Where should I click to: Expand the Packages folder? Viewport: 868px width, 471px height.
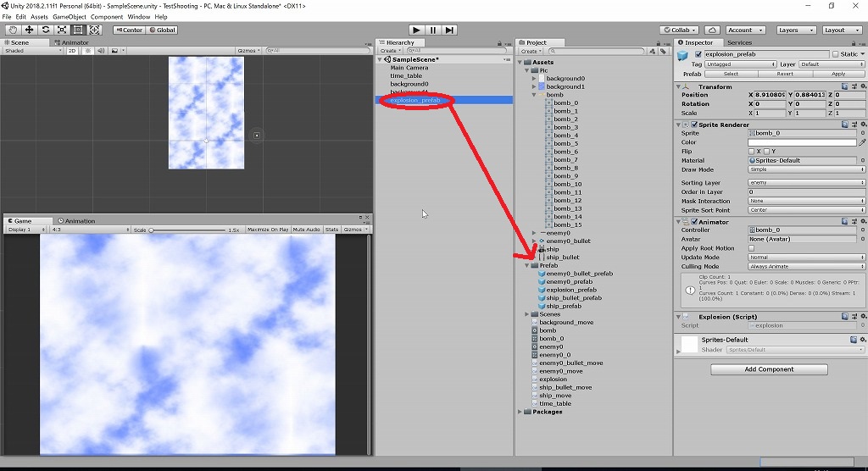tap(520, 412)
